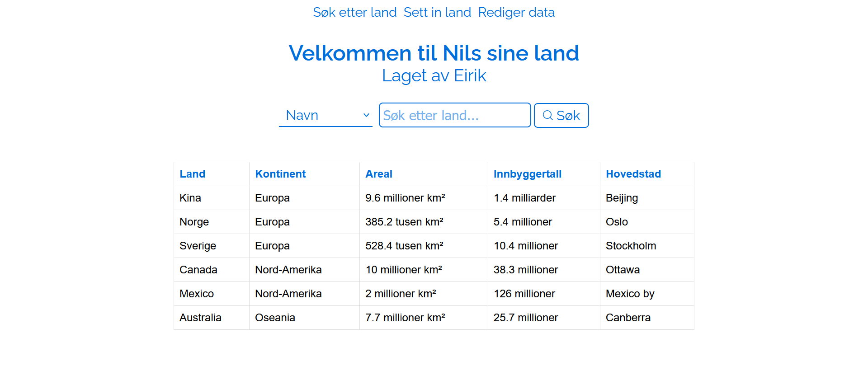Click the Kina cell in the table
The image size is (868, 380).
click(190, 198)
